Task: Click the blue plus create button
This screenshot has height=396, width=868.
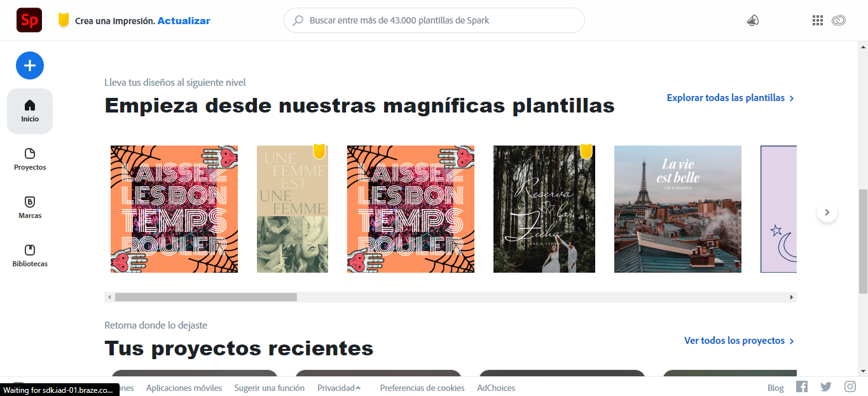Action: tap(30, 65)
